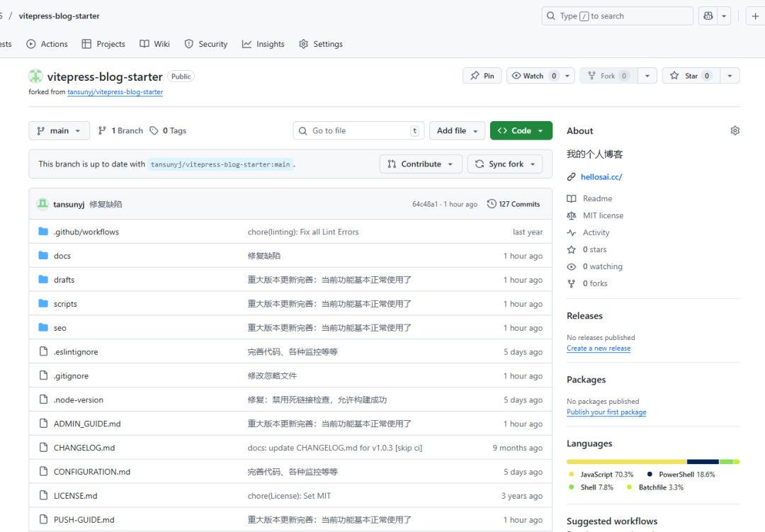The width and height of the screenshot is (765, 532).
Task: Switch to the Insights tab
Action: pos(263,44)
